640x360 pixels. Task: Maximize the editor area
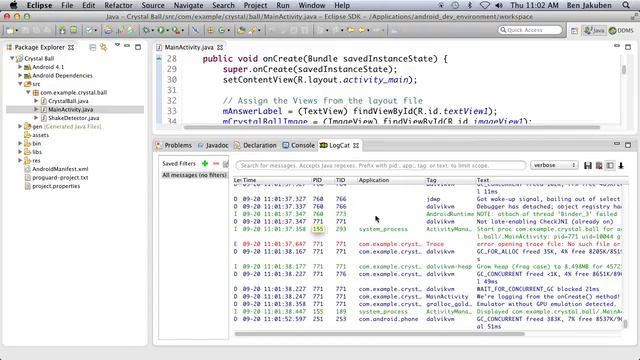pos(628,47)
